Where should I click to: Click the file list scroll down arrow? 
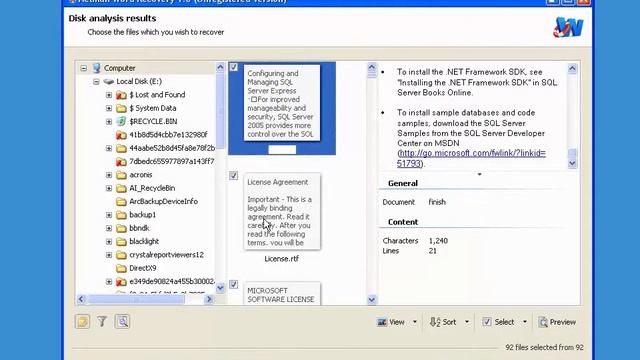pos(371,300)
